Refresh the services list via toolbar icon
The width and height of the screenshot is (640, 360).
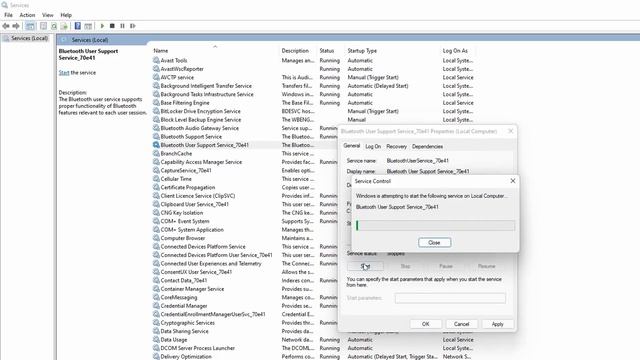tap(54, 26)
